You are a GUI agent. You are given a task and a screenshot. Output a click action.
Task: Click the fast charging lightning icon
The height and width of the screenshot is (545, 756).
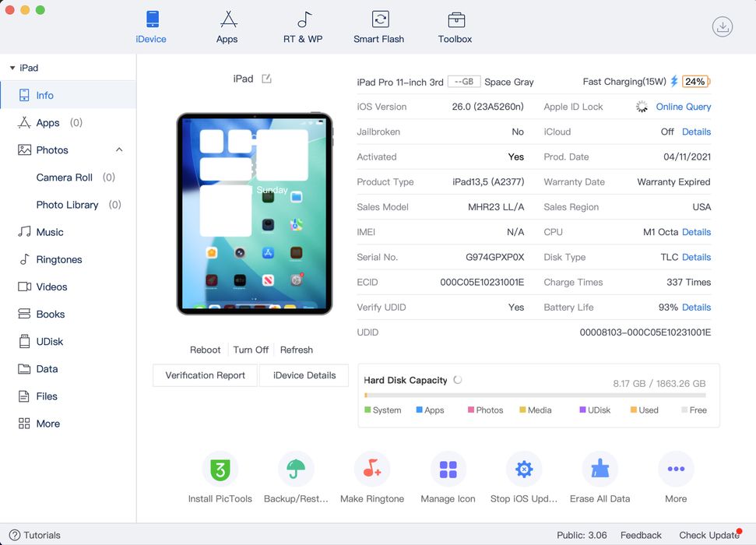[x=674, y=81]
